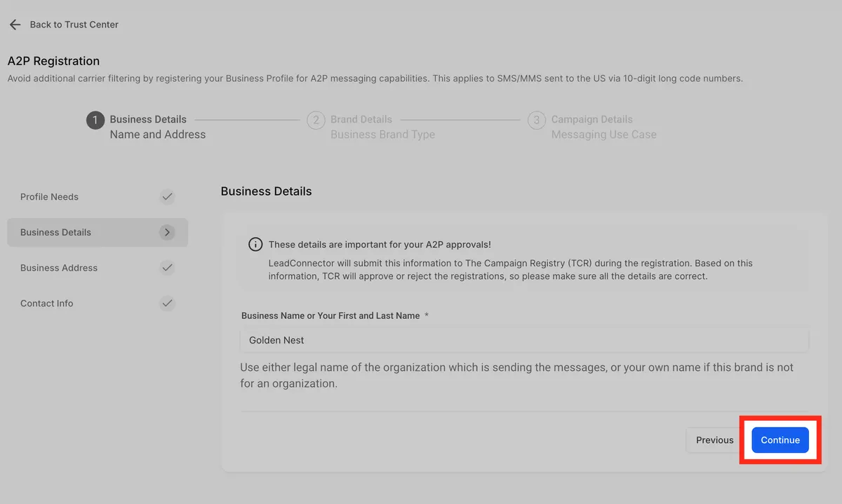Click the Business Name input field
842x504 pixels.
pyautogui.click(x=524, y=340)
